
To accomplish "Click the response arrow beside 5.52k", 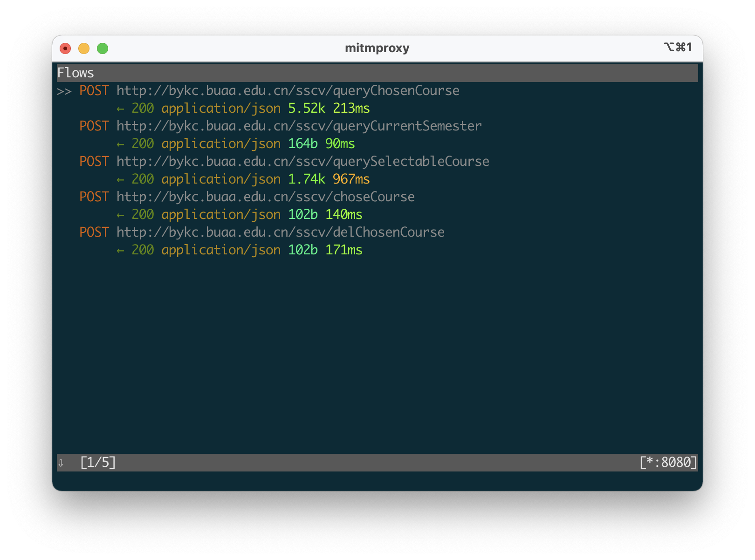I will click(x=120, y=109).
